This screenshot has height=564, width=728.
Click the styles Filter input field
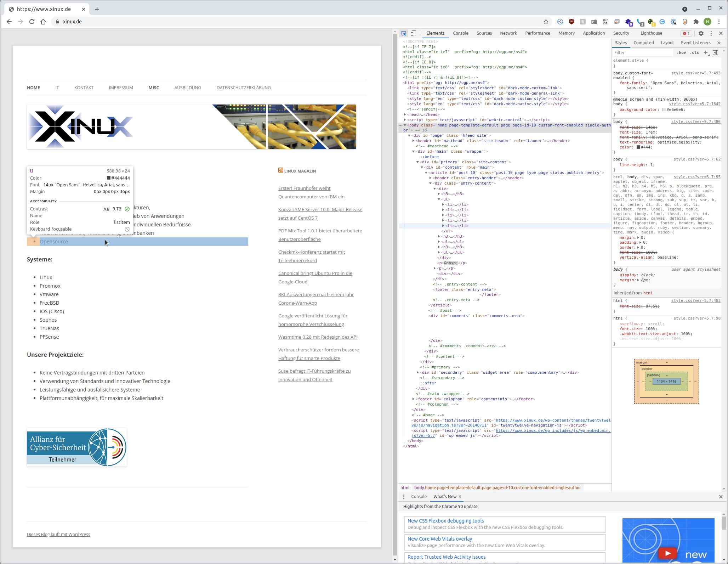[x=642, y=52]
